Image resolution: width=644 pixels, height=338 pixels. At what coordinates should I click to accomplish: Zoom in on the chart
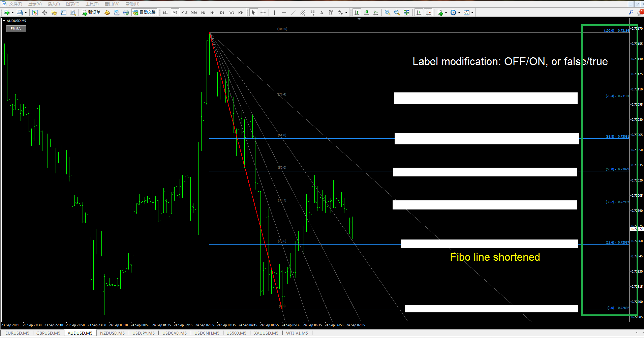(x=388, y=12)
